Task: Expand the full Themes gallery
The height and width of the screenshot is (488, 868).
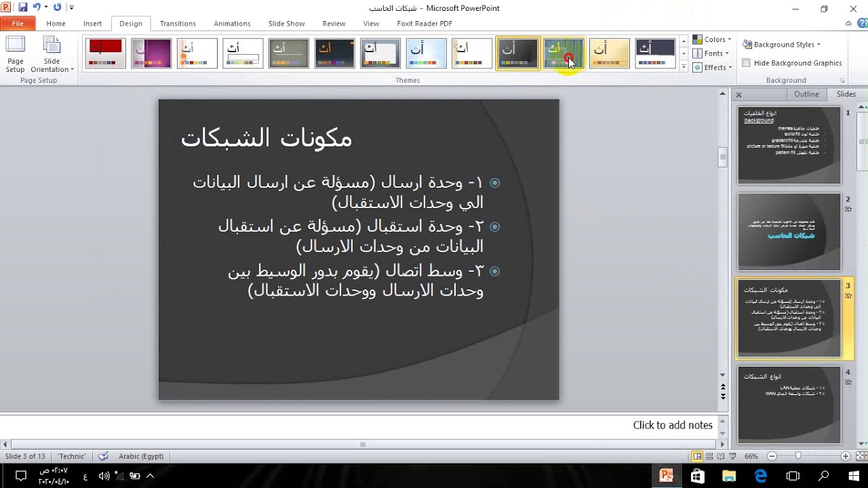Action: [x=684, y=67]
